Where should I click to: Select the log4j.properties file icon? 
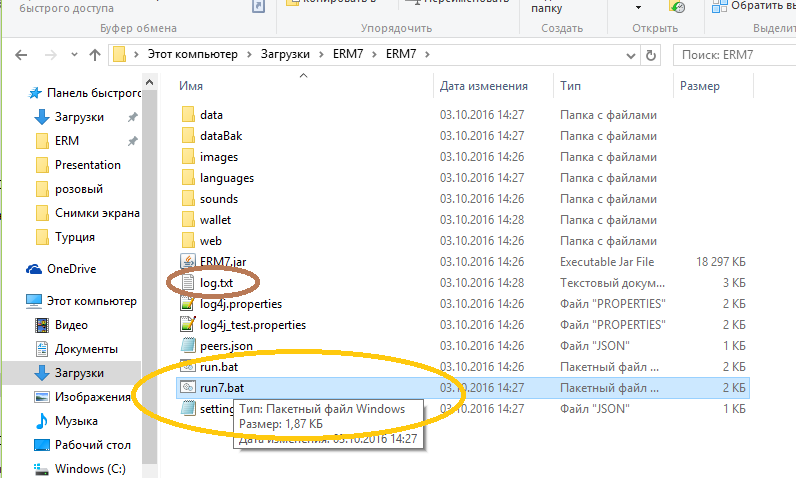point(188,304)
